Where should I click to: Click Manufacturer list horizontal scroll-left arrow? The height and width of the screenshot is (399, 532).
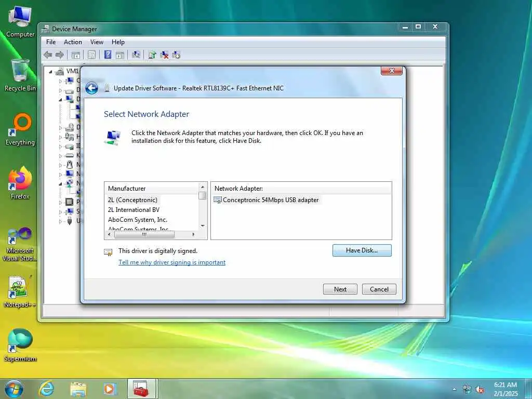[x=109, y=234]
